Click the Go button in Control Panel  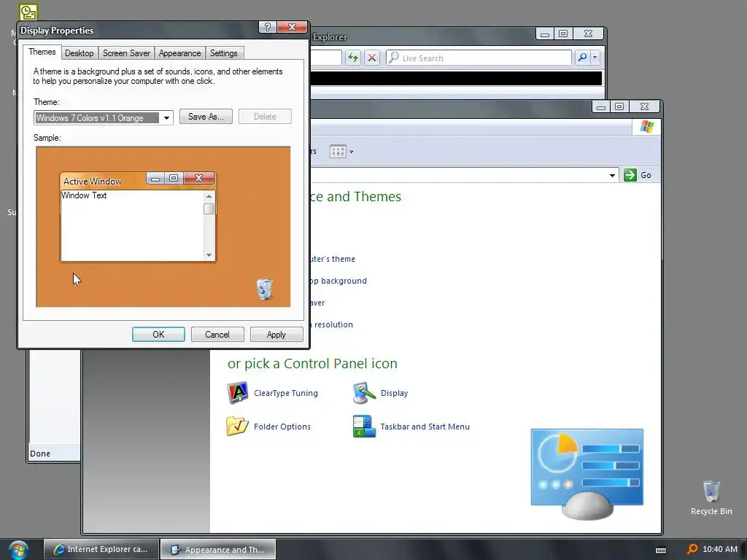pos(638,175)
